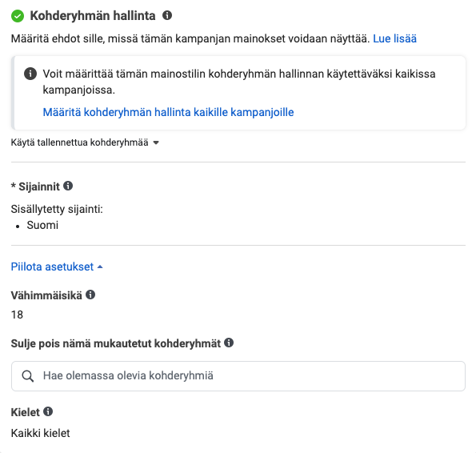Click the minimum age value 18
Viewport: 476px width, 453px height.
(17, 315)
